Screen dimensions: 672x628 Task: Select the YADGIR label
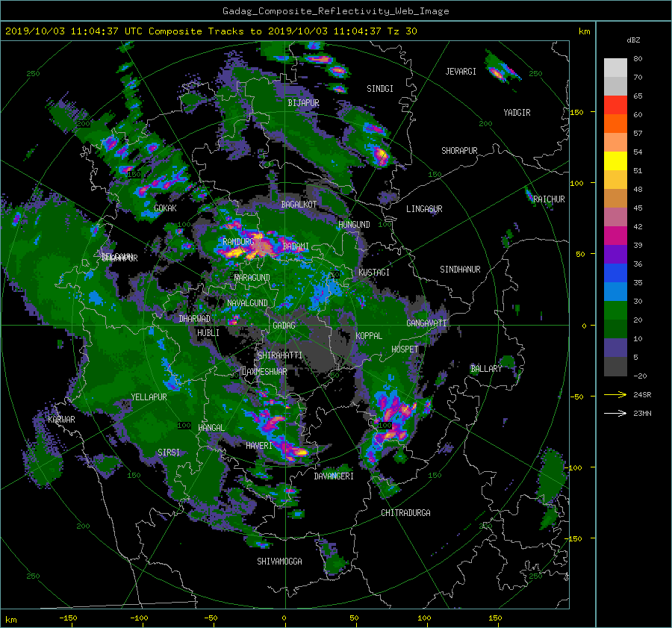tap(517, 113)
